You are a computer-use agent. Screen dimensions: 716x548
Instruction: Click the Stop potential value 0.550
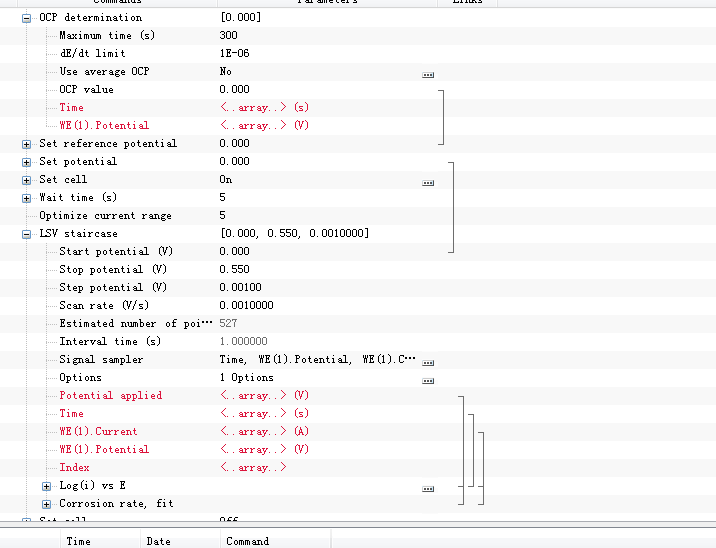pyautogui.click(x=234, y=269)
